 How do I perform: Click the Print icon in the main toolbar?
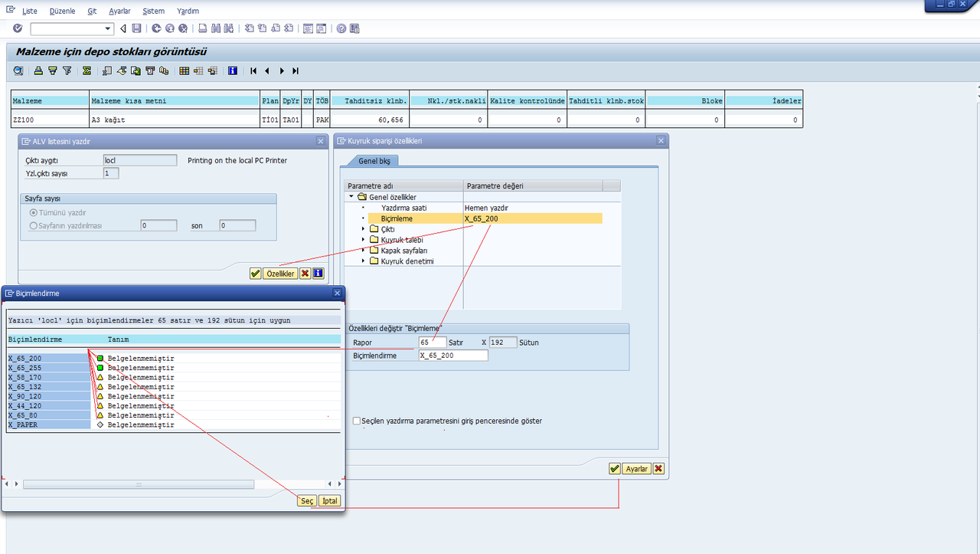202,28
